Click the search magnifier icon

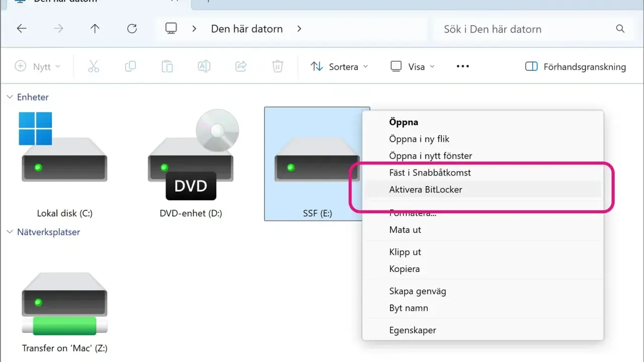pyautogui.click(x=620, y=29)
